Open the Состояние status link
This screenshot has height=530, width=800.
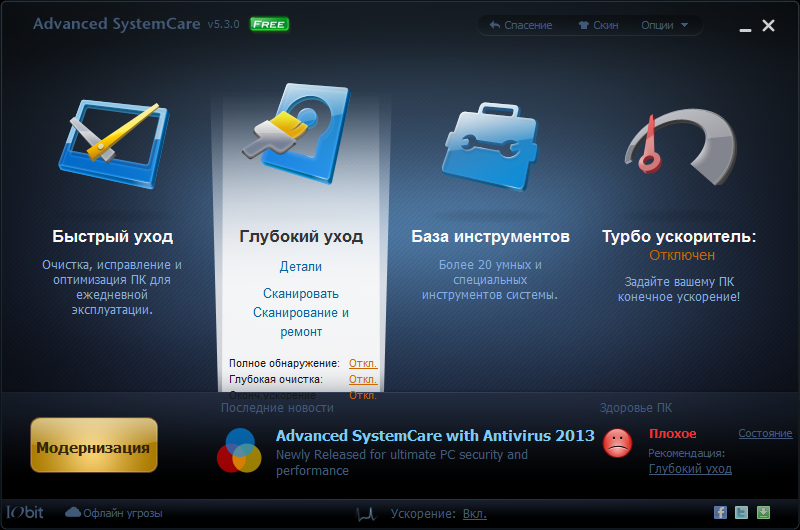[x=765, y=433]
